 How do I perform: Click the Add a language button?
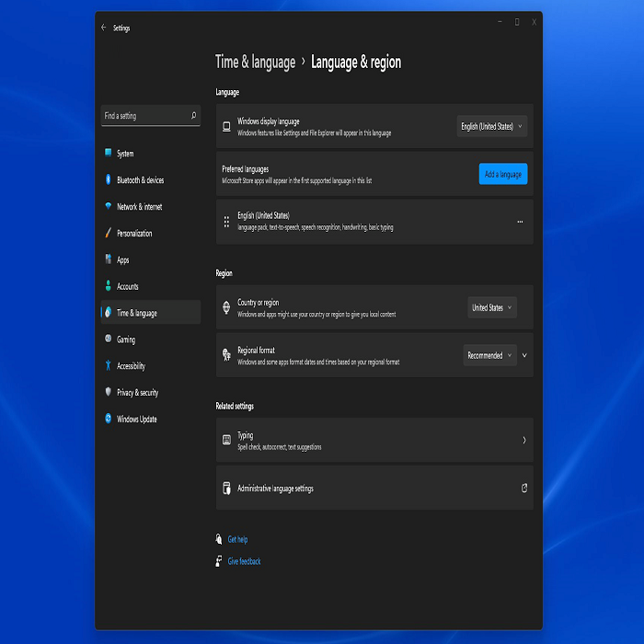pos(502,174)
